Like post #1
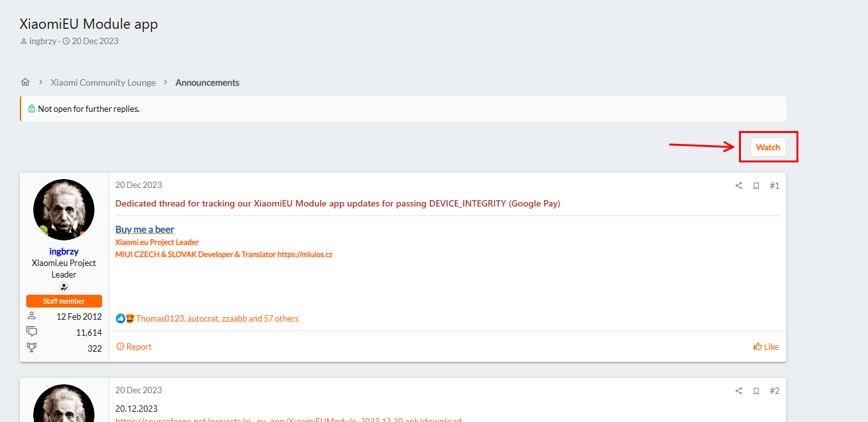Viewport: 868px width, 422px height. tap(766, 347)
